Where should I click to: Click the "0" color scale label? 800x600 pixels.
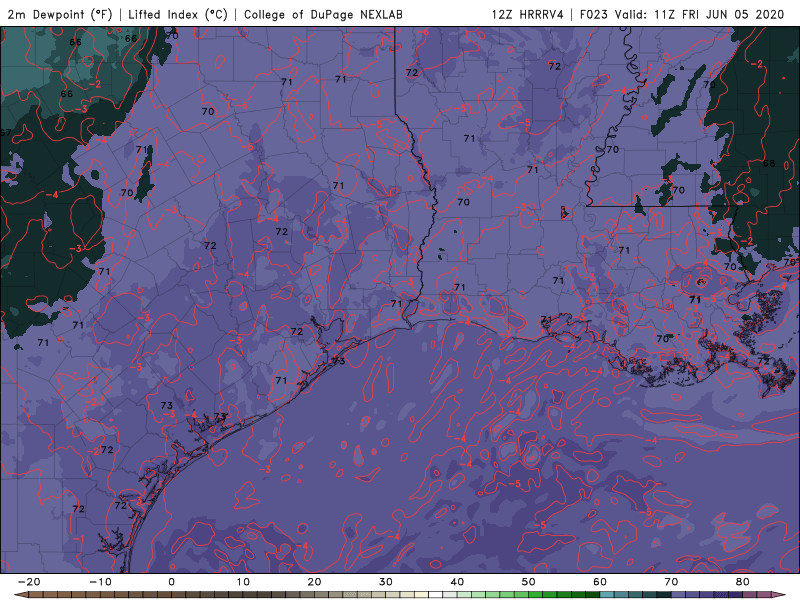[171, 582]
